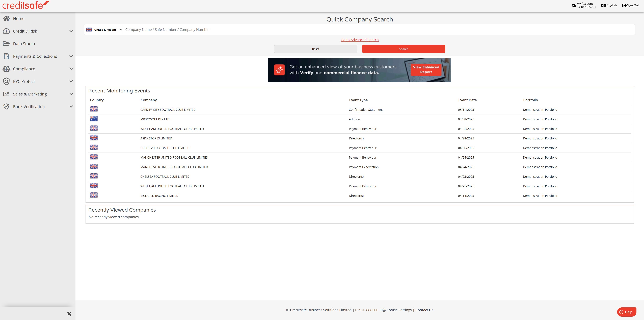Image resolution: width=644 pixels, height=320 pixels.
Task: Expand the KYC Protect chevron
Action: tap(71, 81)
